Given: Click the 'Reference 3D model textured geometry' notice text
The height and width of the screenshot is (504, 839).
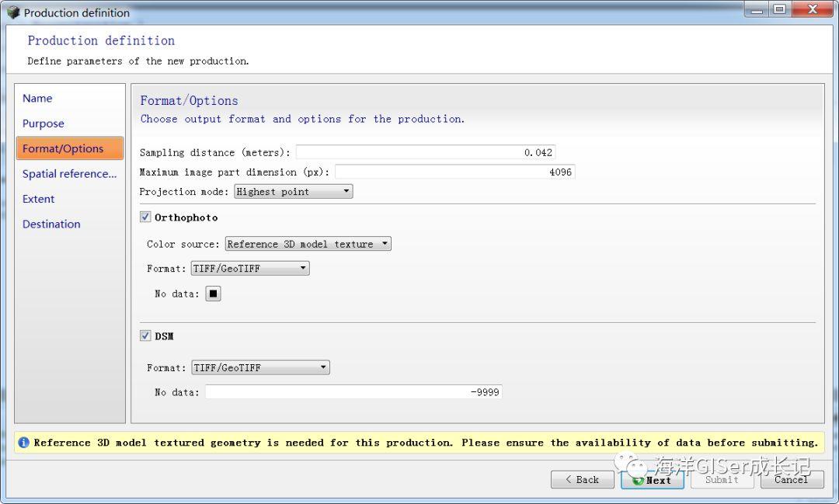Looking at the screenshot, I should (426, 443).
